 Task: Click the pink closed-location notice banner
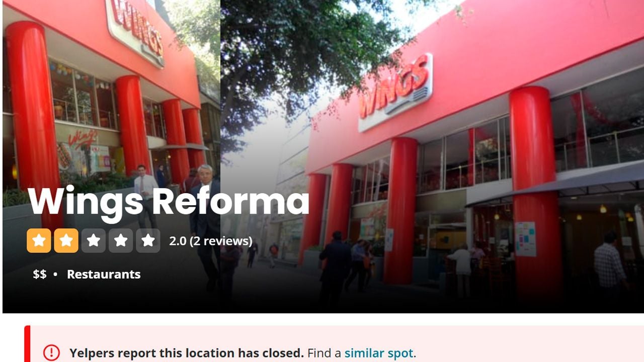[334, 344]
